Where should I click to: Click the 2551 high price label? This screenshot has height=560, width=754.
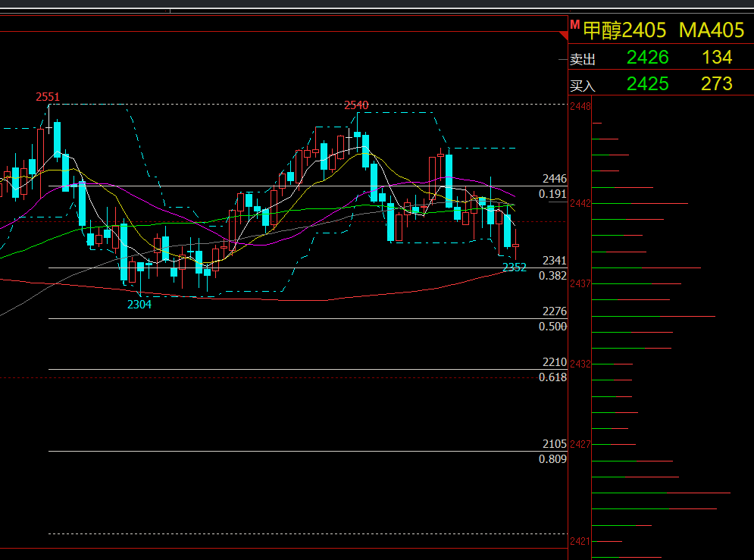pyautogui.click(x=48, y=97)
